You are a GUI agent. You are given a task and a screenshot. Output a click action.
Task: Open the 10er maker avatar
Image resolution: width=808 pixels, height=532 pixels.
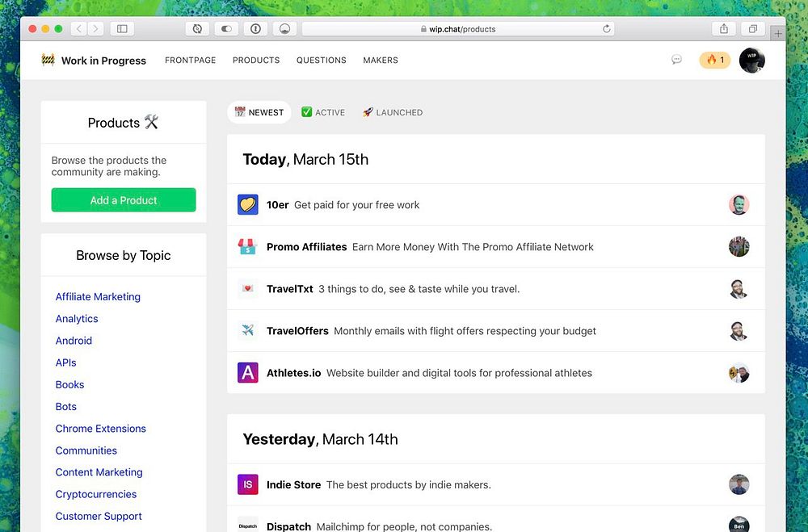pyautogui.click(x=739, y=204)
